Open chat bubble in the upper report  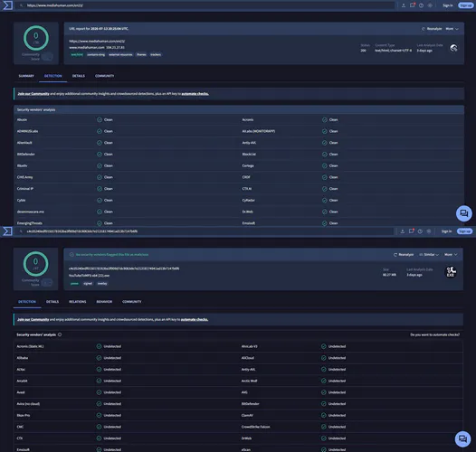point(464,213)
